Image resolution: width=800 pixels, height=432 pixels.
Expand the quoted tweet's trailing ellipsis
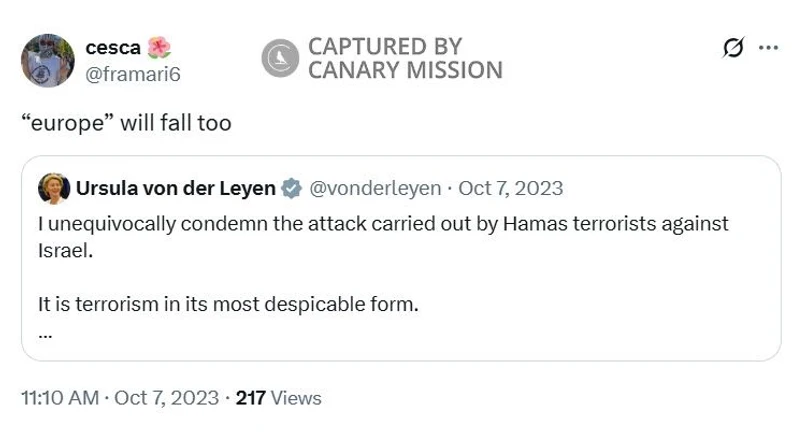click(45, 334)
